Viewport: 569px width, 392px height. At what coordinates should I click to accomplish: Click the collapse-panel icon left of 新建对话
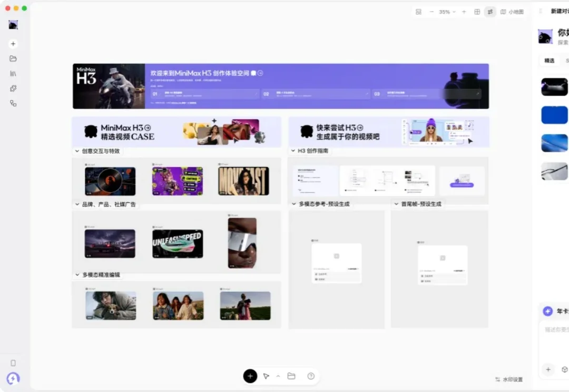point(541,11)
